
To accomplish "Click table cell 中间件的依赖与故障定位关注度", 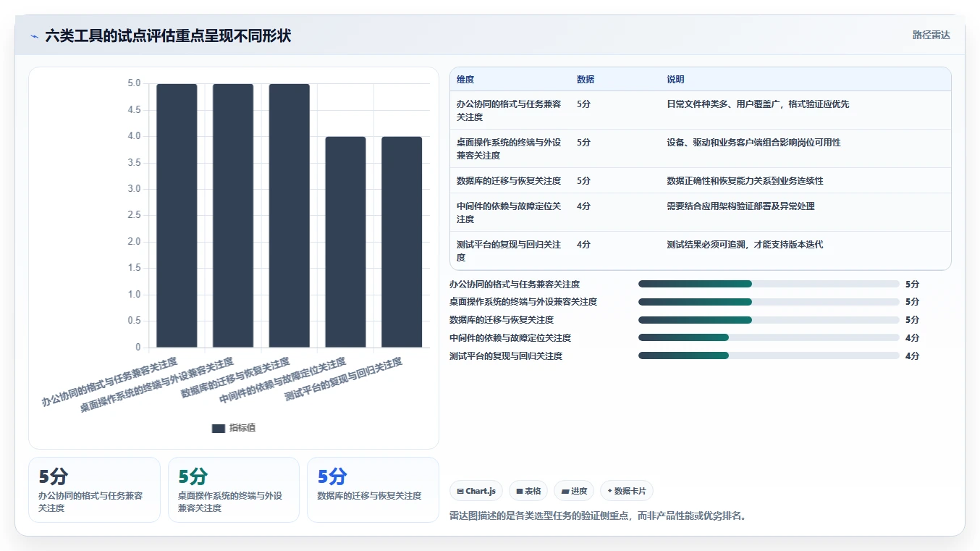I will (x=509, y=212).
